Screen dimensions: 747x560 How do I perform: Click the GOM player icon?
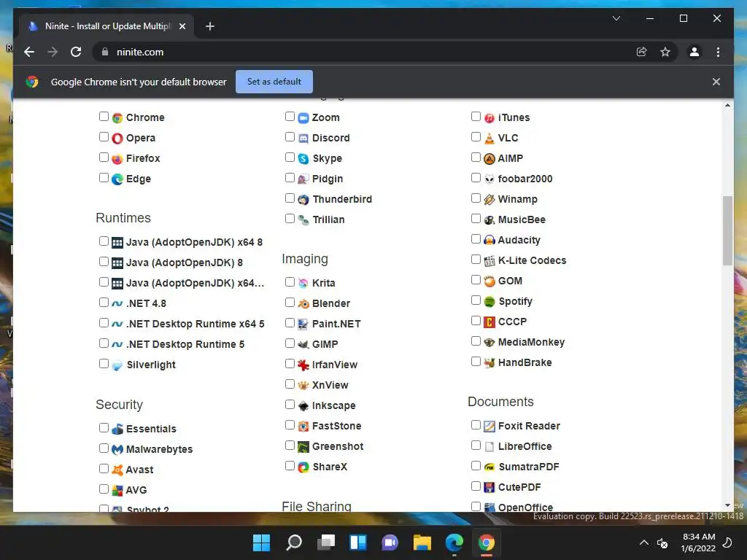(489, 281)
